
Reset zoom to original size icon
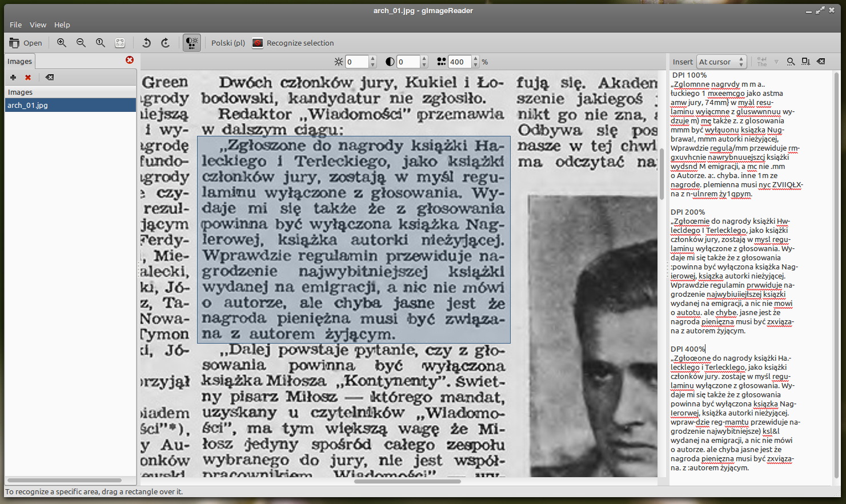click(101, 43)
